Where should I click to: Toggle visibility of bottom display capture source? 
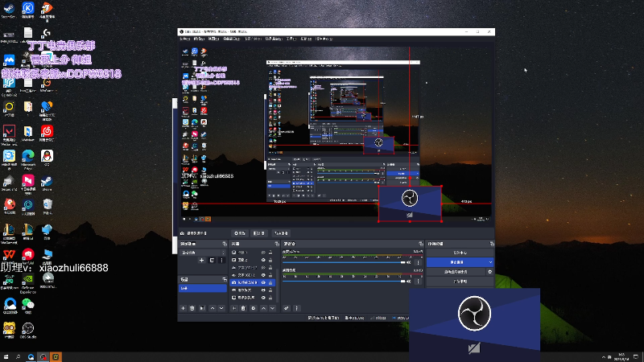(x=263, y=298)
